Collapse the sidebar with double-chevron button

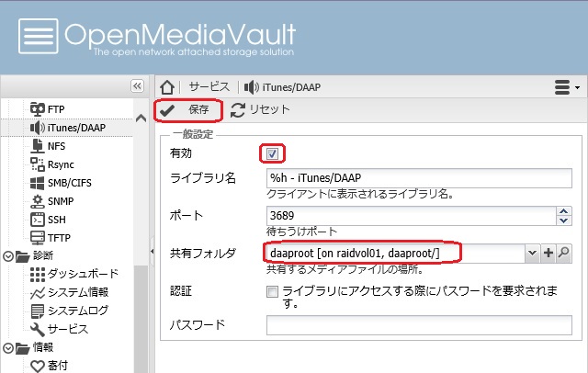[x=137, y=86]
